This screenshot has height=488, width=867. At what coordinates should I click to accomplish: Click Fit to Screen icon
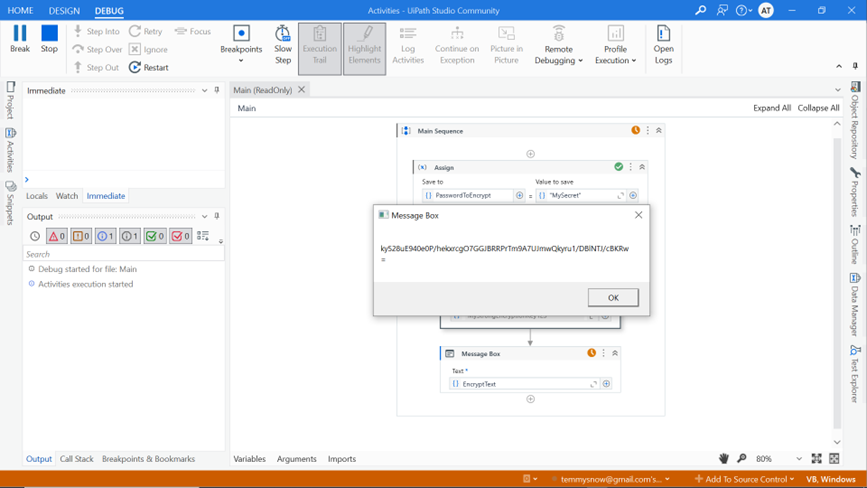(816, 458)
